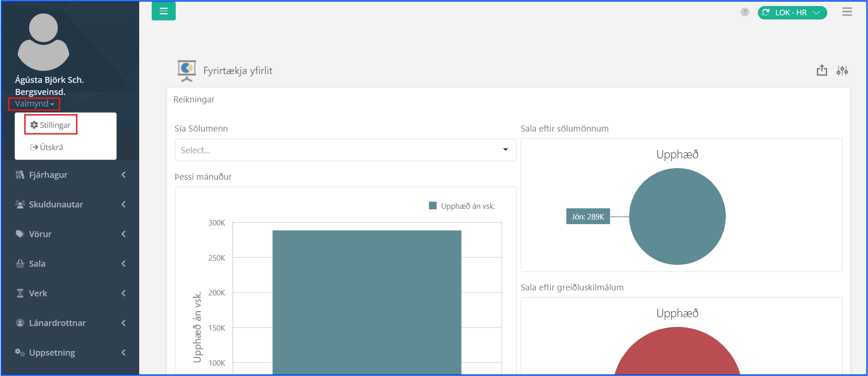Image resolution: width=868 pixels, height=376 pixels.
Task: Click the Verk hourglass icon
Action: tap(20, 293)
